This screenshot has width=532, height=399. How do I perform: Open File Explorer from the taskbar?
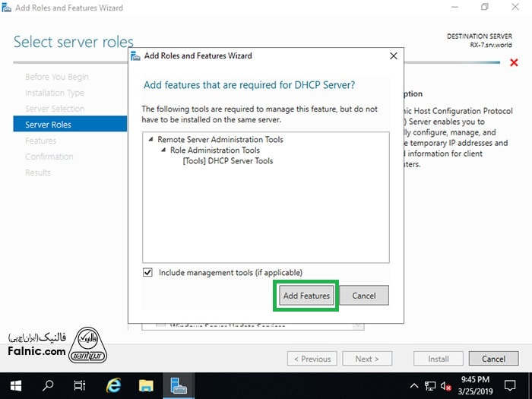coord(146,385)
